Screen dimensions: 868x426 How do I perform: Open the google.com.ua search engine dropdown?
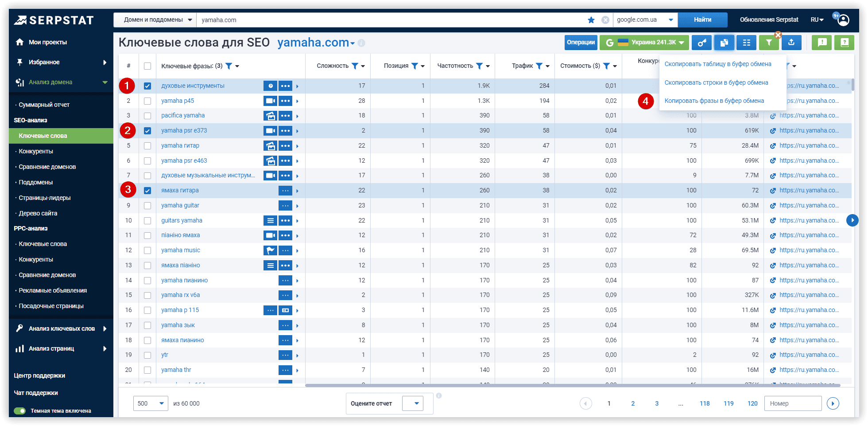tap(645, 20)
